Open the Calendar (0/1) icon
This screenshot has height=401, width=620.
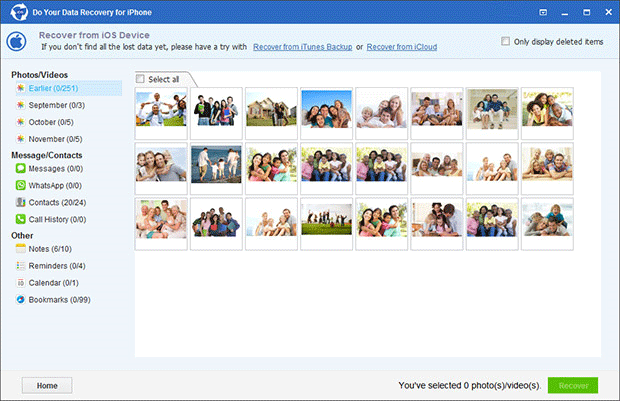pyautogui.click(x=20, y=283)
